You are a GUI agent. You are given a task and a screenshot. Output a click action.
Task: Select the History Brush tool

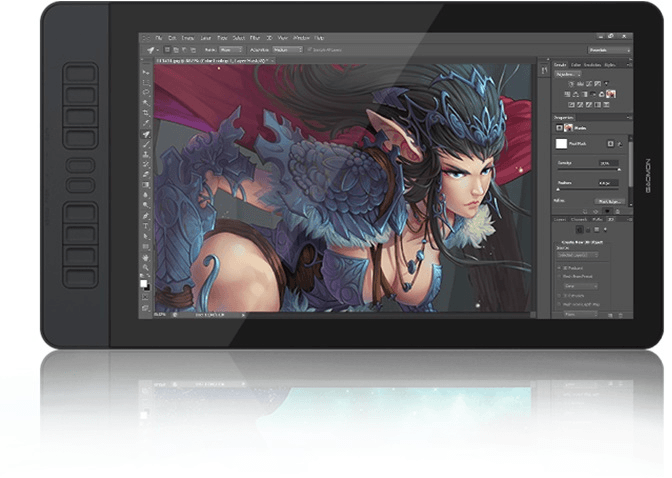pyautogui.click(x=146, y=165)
